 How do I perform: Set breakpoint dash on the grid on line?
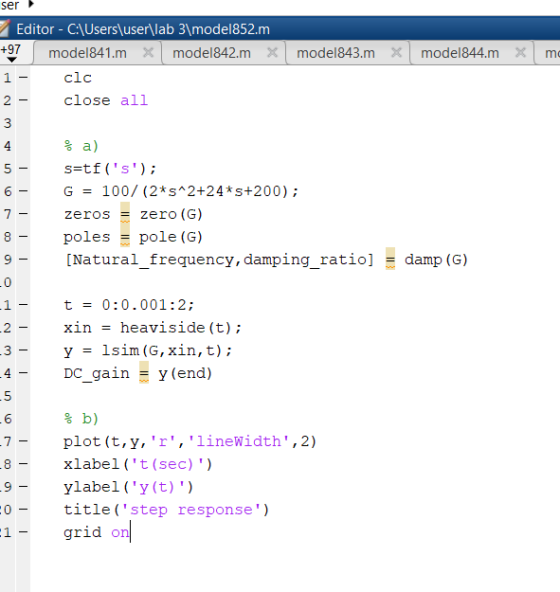pos(23,532)
